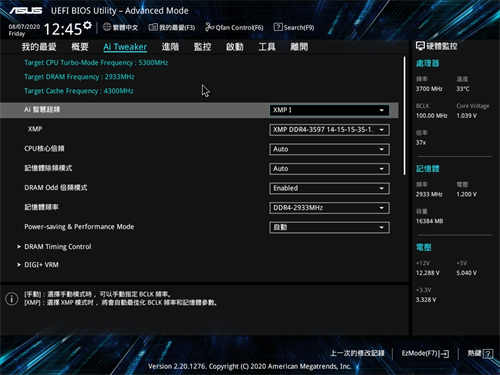Click the 16384 MB memory capacity value
This screenshot has width=500, height=375.
pos(429,221)
